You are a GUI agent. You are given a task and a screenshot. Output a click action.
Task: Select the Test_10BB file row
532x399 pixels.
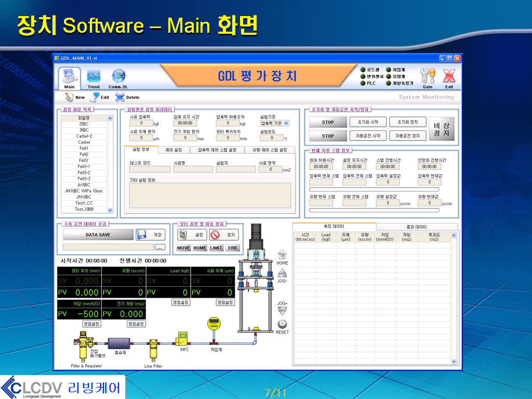point(84,210)
